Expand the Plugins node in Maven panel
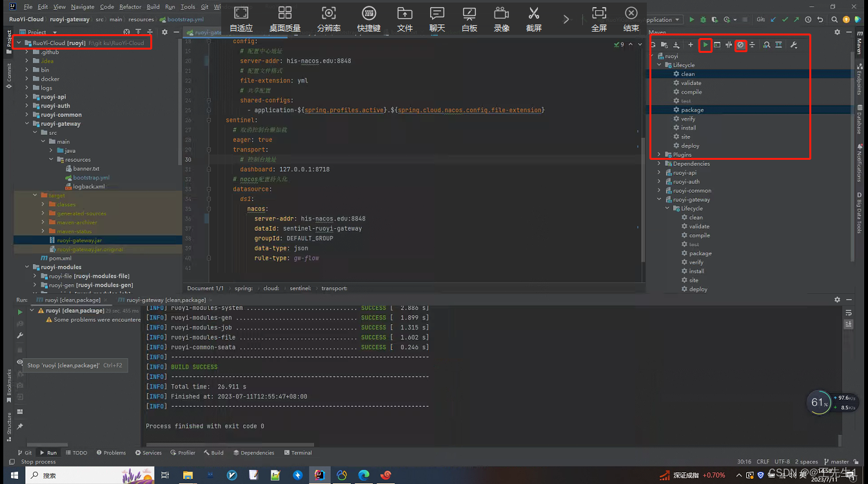Image resolution: width=868 pixels, height=484 pixels. (659, 155)
